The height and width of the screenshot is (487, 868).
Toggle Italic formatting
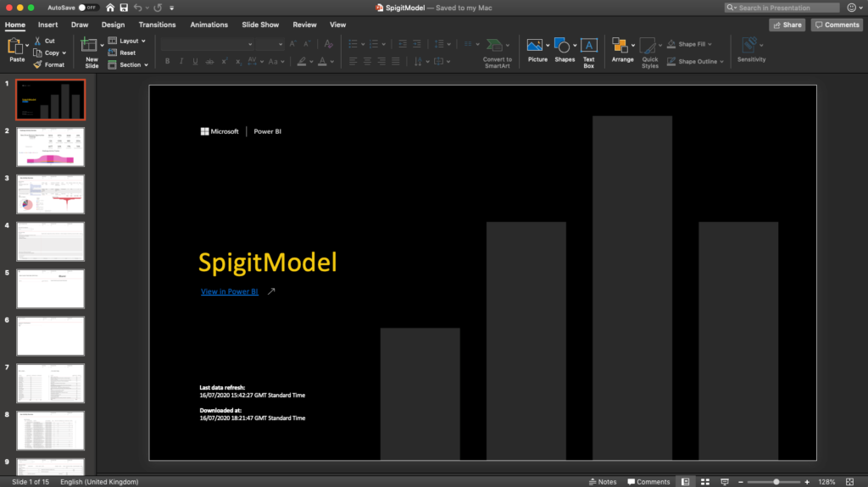point(181,62)
